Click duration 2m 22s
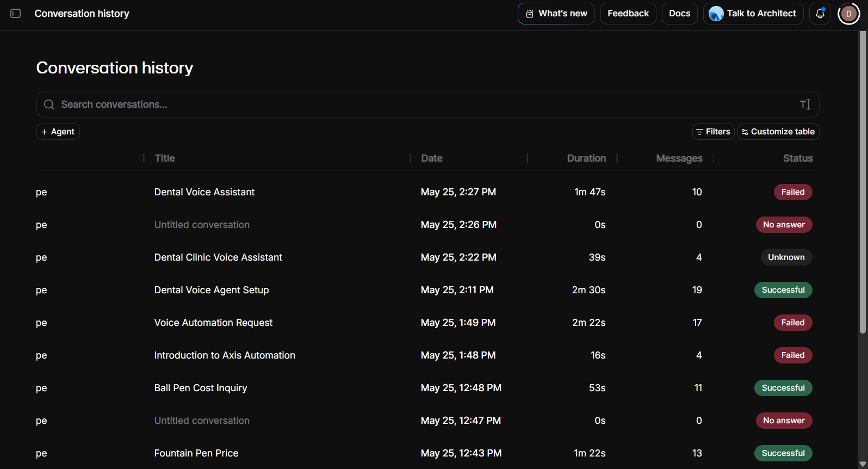The height and width of the screenshot is (469, 868). [x=589, y=323]
